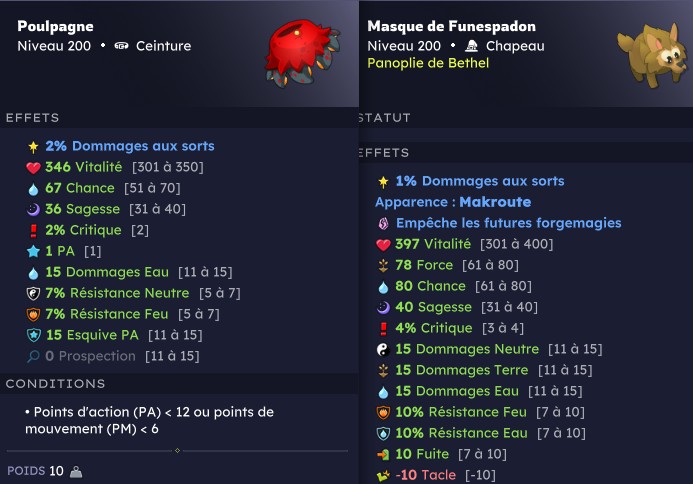Click the Chapeau hat type icon
693x484 pixels.
pyautogui.click(x=472, y=46)
